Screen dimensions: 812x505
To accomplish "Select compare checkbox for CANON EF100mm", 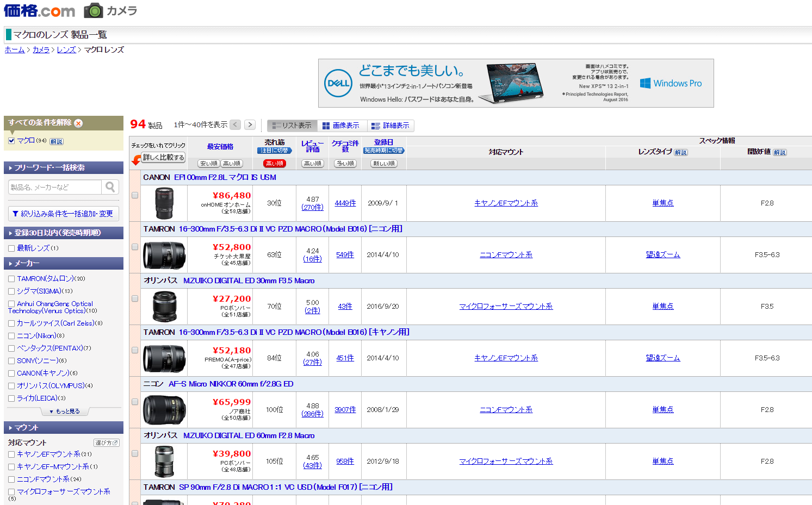I will tap(135, 195).
